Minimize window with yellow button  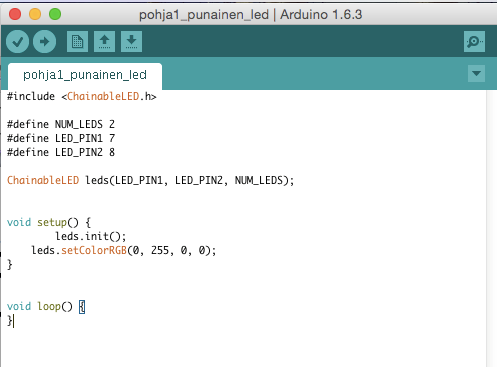coord(35,14)
